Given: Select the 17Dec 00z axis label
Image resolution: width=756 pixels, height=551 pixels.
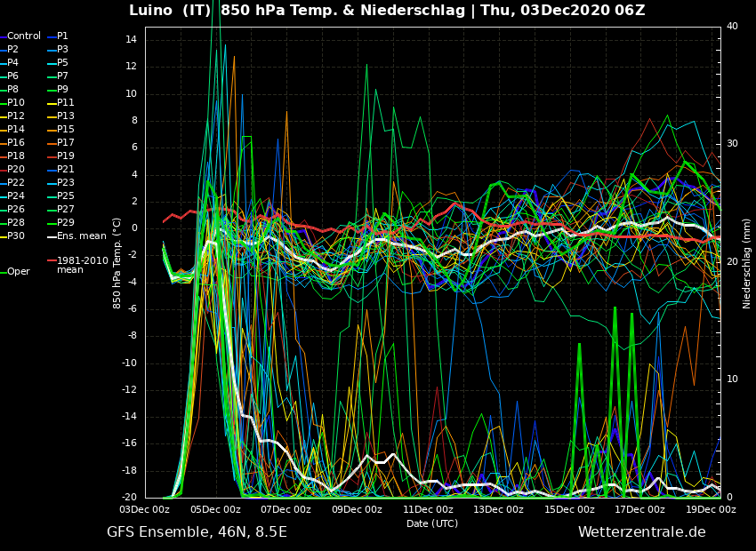Looking at the screenshot, I should point(640,509).
